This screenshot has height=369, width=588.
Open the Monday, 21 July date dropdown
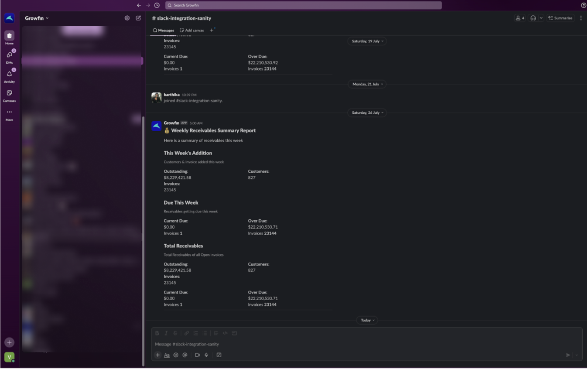pyautogui.click(x=367, y=85)
